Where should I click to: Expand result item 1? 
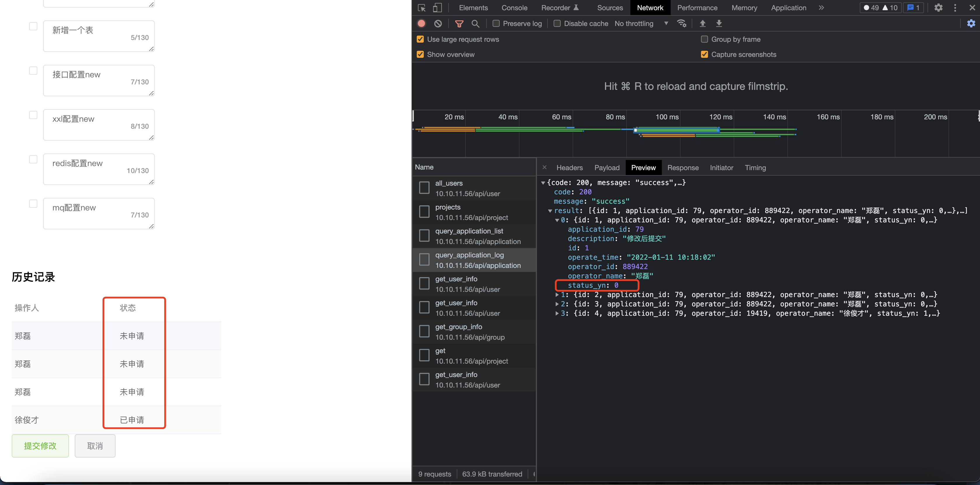click(x=557, y=295)
